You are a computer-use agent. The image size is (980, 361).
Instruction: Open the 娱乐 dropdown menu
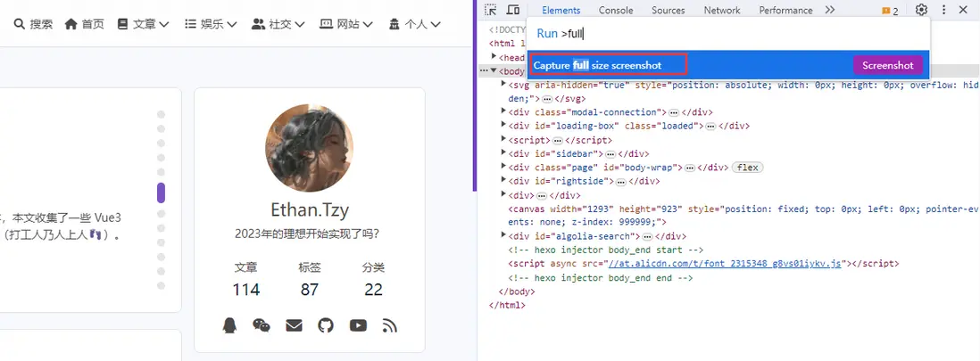click(x=211, y=24)
